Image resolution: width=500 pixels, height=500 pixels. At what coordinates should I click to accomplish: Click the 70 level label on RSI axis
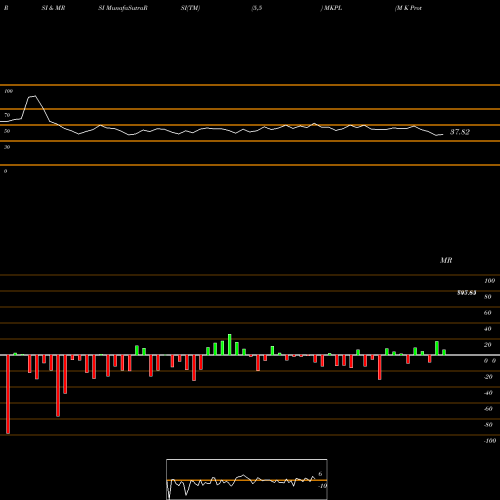pyautogui.click(x=7, y=115)
